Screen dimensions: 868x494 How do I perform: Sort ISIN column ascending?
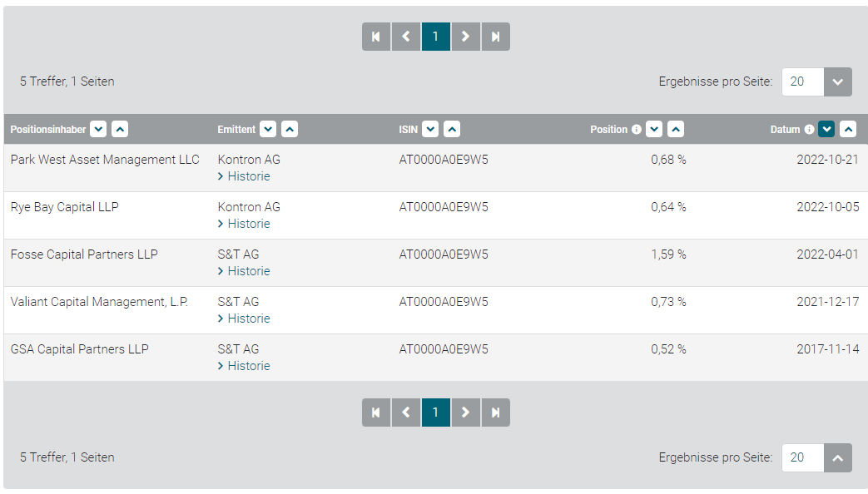pos(452,129)
